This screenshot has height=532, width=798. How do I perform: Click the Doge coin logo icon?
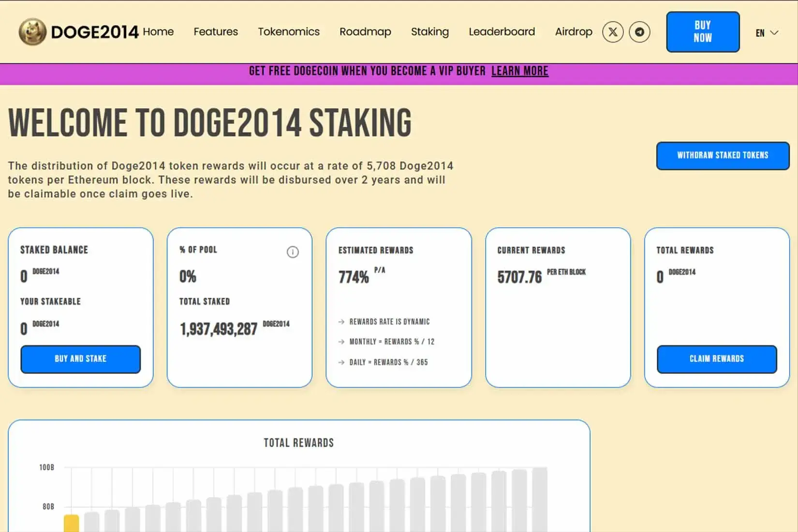click(x=32, y=32)
